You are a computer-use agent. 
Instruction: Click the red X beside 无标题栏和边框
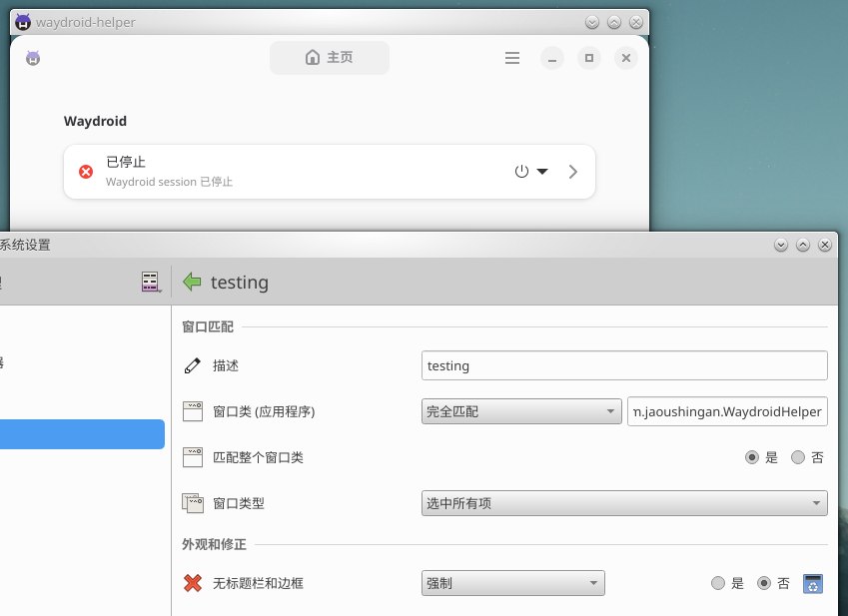click(x=193, y=583)
